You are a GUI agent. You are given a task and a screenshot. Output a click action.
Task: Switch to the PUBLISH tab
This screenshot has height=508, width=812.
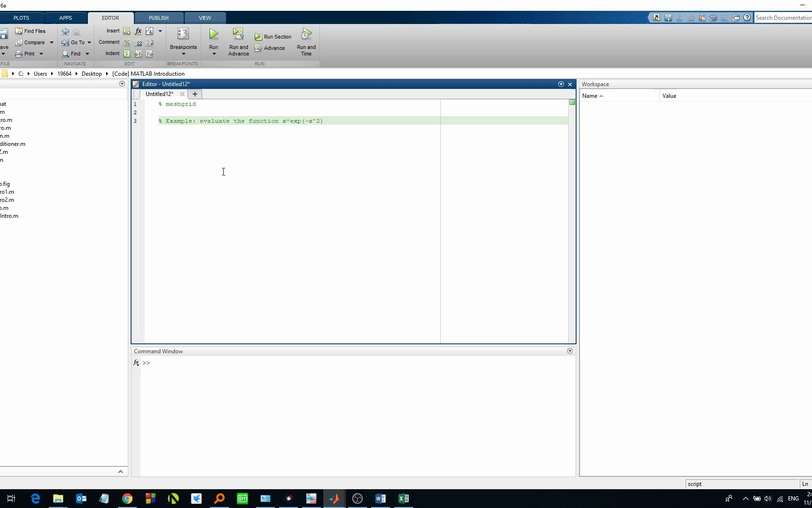[159, 18]
